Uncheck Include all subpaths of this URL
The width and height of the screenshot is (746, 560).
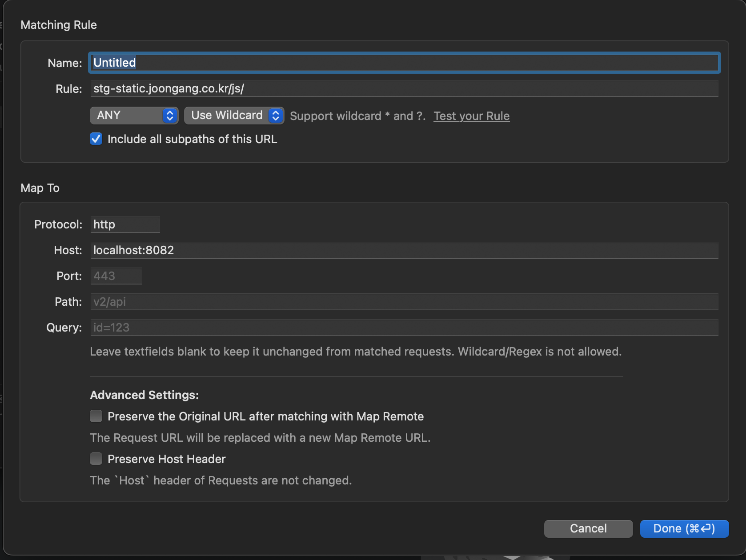click(96, 139)
